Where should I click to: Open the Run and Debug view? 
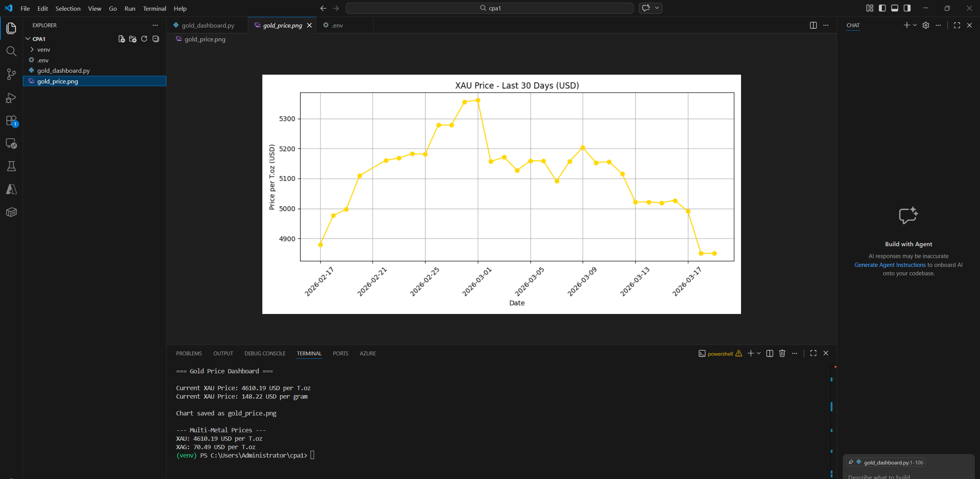click(11, 98)
